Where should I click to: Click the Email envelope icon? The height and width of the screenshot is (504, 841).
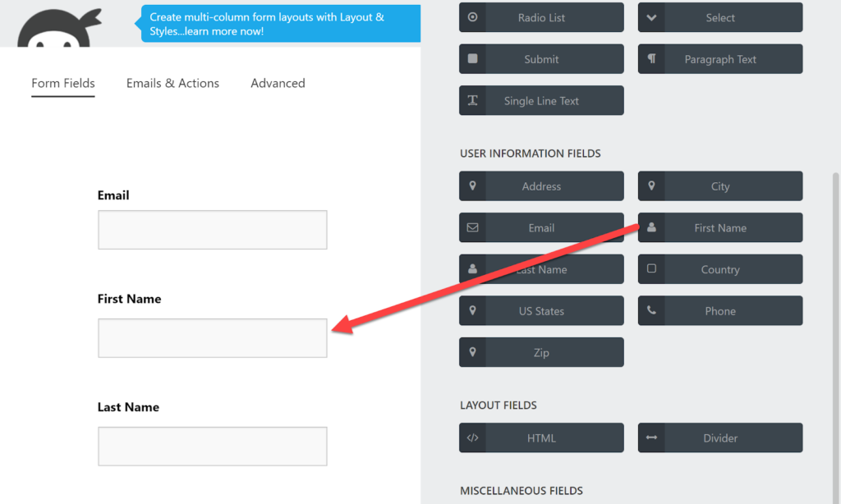pos(472,227)
